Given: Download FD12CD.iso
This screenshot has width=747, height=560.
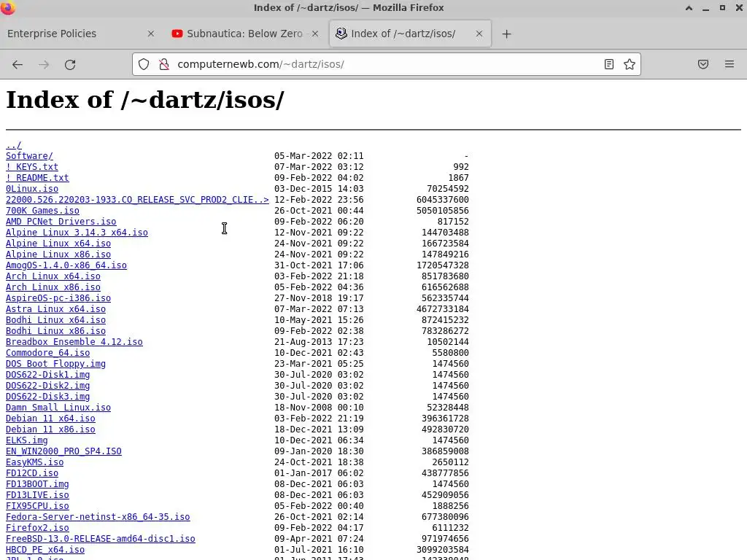Looking at the screenshot, I should tap(32, 474).
